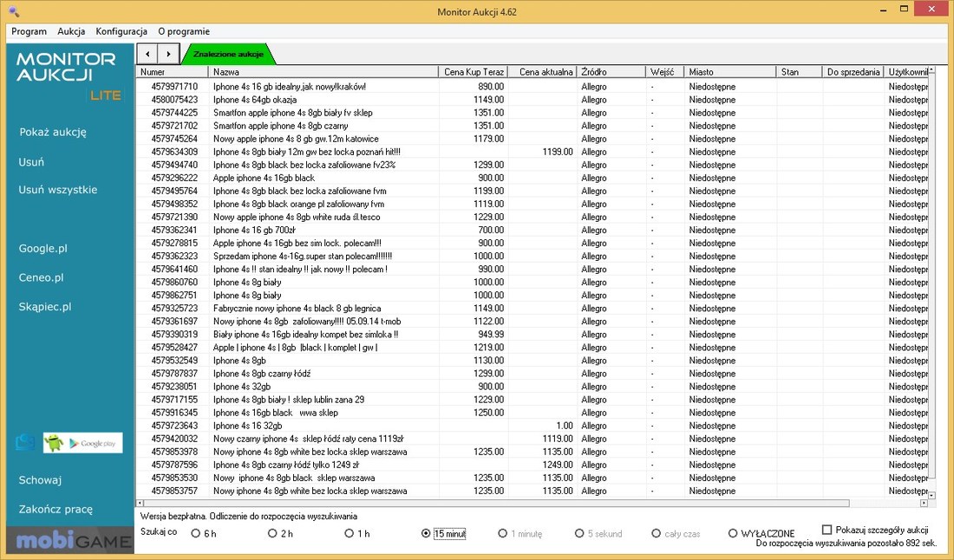Click the vertical scrollbar down arrow
Image resolution: width=954 pixels, height=560 pixels.
932,494
